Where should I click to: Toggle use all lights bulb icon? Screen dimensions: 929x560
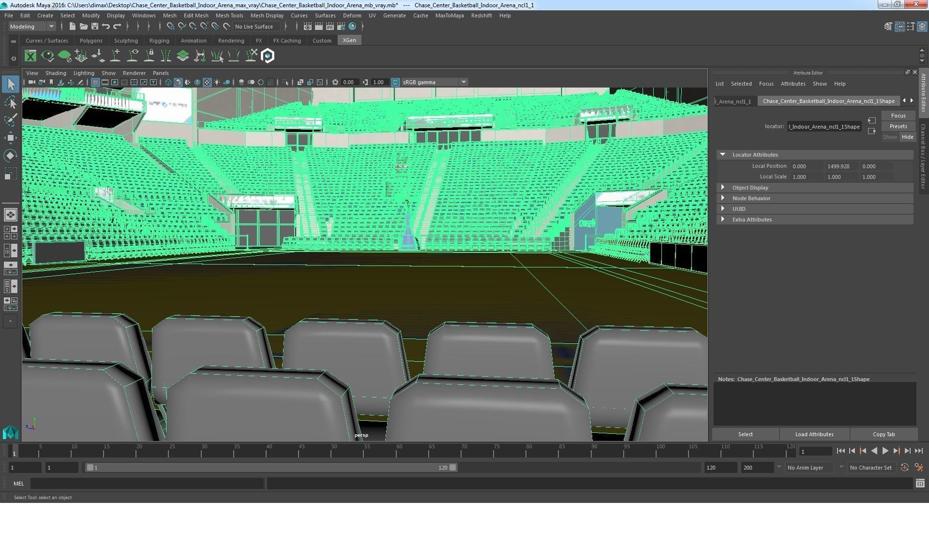(x=217, y=82)
